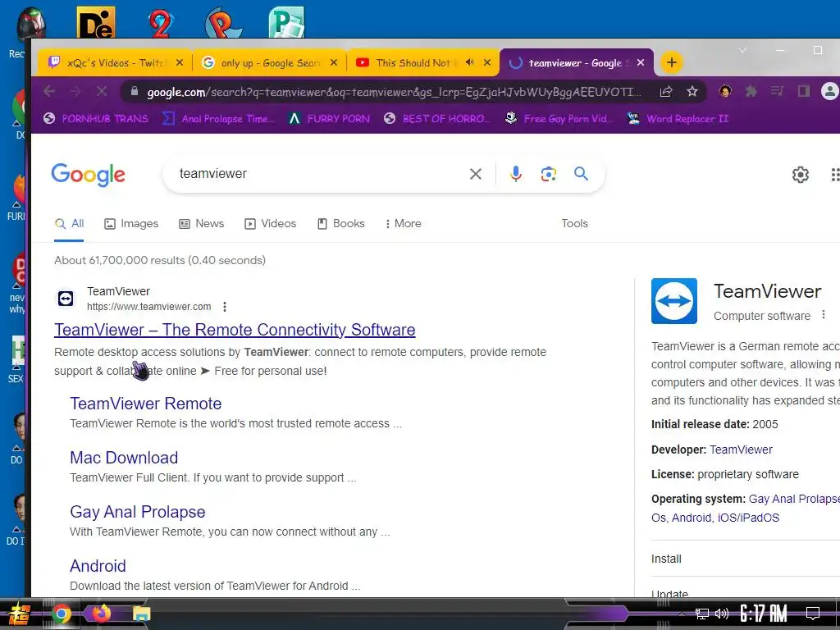This screenshot has height=630, width=840.
Task: Search by image with Google Lens icon
Action: pos(548,174)
